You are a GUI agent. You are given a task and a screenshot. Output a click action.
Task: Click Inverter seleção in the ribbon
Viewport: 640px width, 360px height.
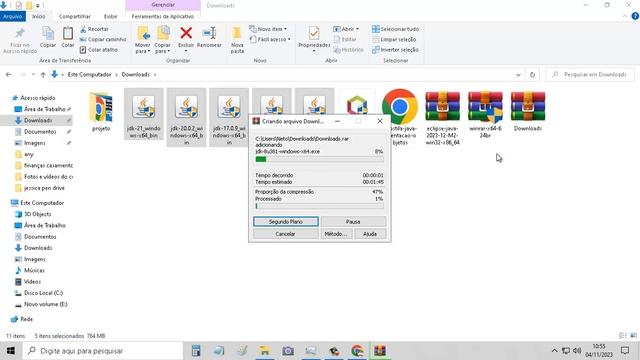(x=395, y=49)
